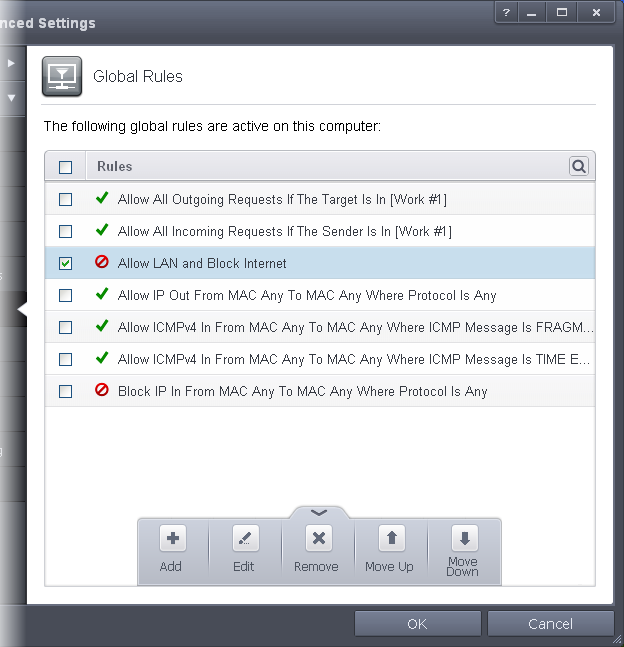The height and width of the screenshot is (647, 624).
Task: Click the Move Up arrow icon
Action: 391,539
